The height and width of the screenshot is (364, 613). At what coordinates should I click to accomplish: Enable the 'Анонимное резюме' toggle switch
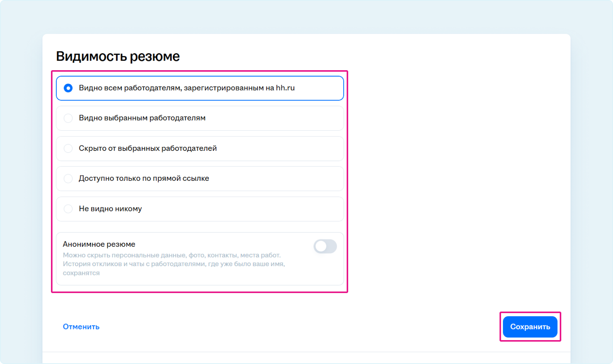325,246
